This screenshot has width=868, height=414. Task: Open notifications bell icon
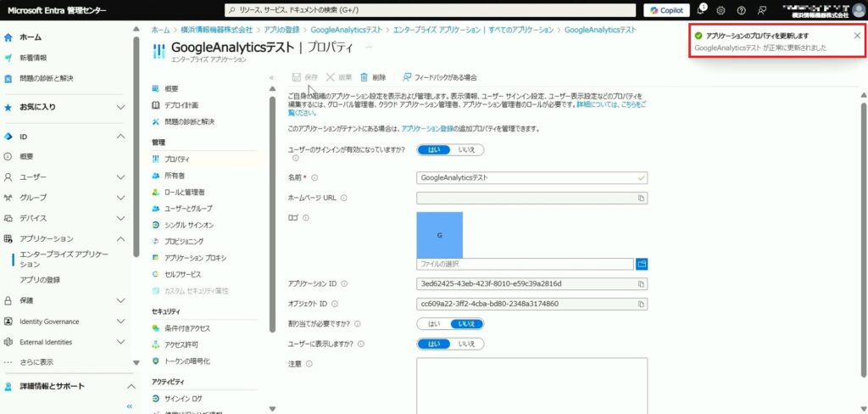tap(701, 10)
